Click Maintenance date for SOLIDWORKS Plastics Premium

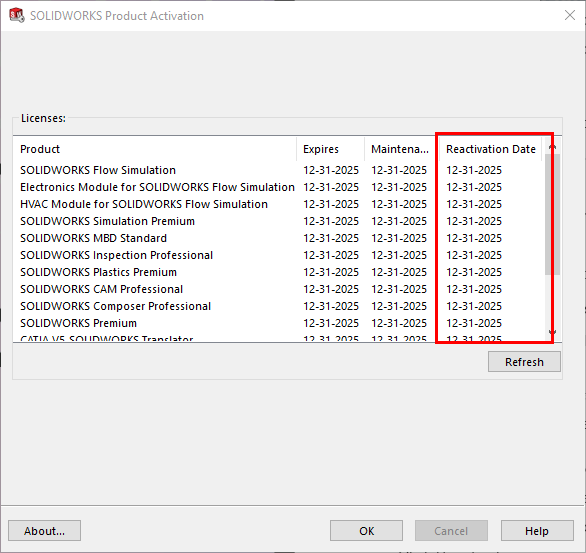click(x=399, y=272)
